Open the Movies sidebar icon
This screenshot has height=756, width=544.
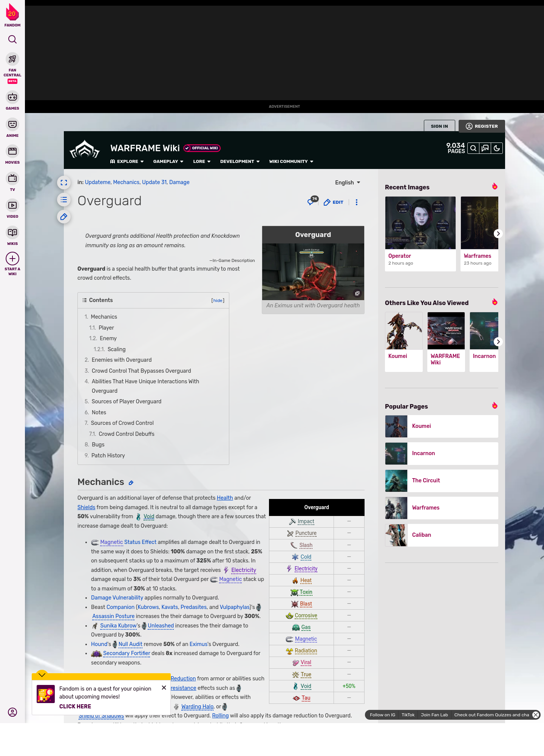tap(12, 151)
